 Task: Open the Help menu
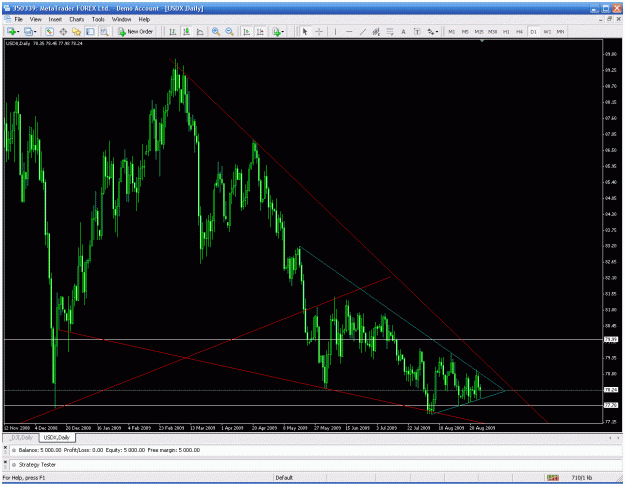click(x=144, y=19)
